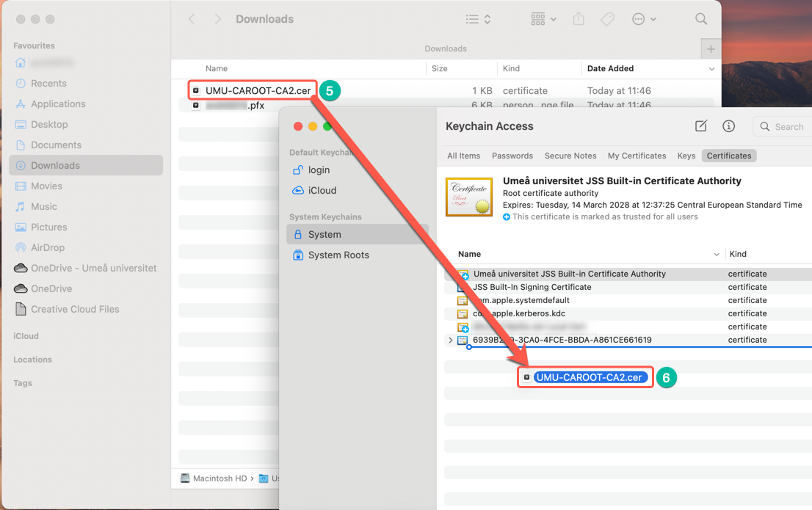Screen dimensions: 812x510
Task: Open the Finder action ellipsis menu
Action: tap(644, 19)
